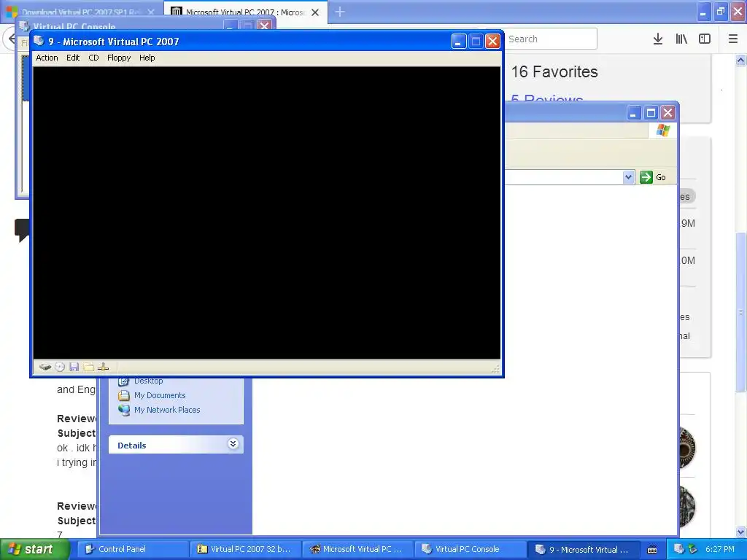Image resolution: width=747 pixels, height=560 pixels.
Task: Click the browser scrollbar up arrow
Action: tap(740, 60)
